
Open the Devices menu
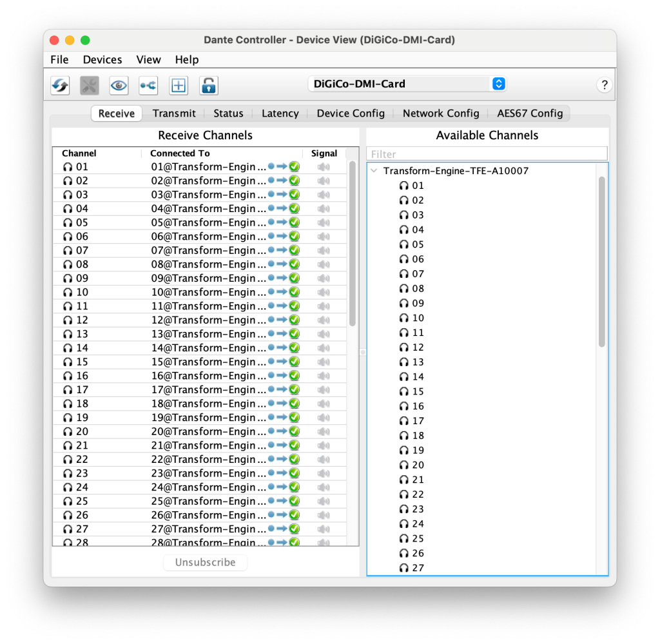click(102, 60)
